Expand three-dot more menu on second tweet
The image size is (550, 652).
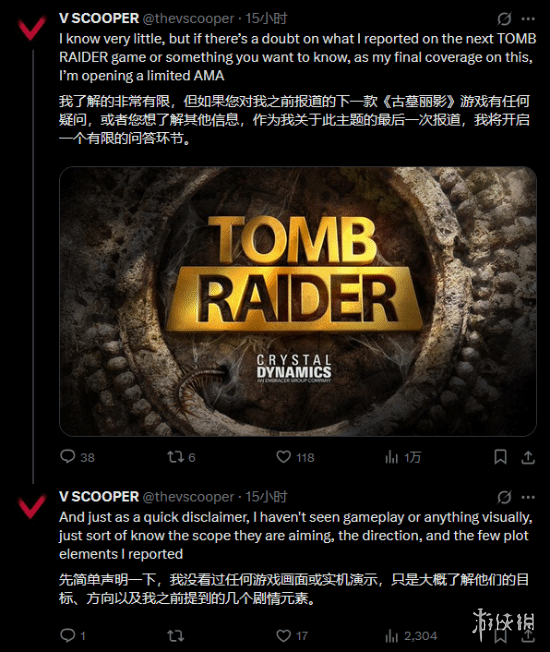click(528, 497)
